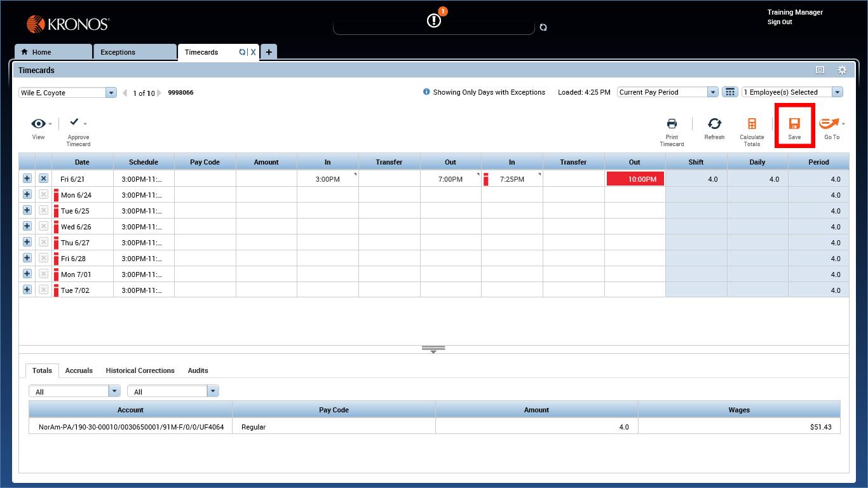Expand the Employee(s) Selected dropdown
This screenshot has width=868, height=488.
click(x=837, y=91)
